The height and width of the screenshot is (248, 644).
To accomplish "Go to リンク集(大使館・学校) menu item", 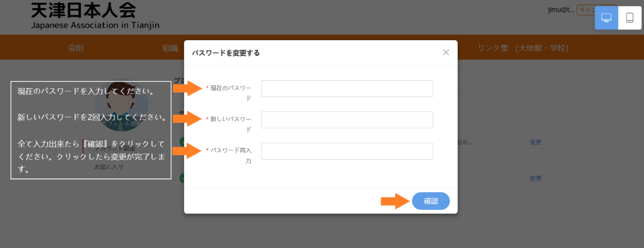I will tap(522, 48).
